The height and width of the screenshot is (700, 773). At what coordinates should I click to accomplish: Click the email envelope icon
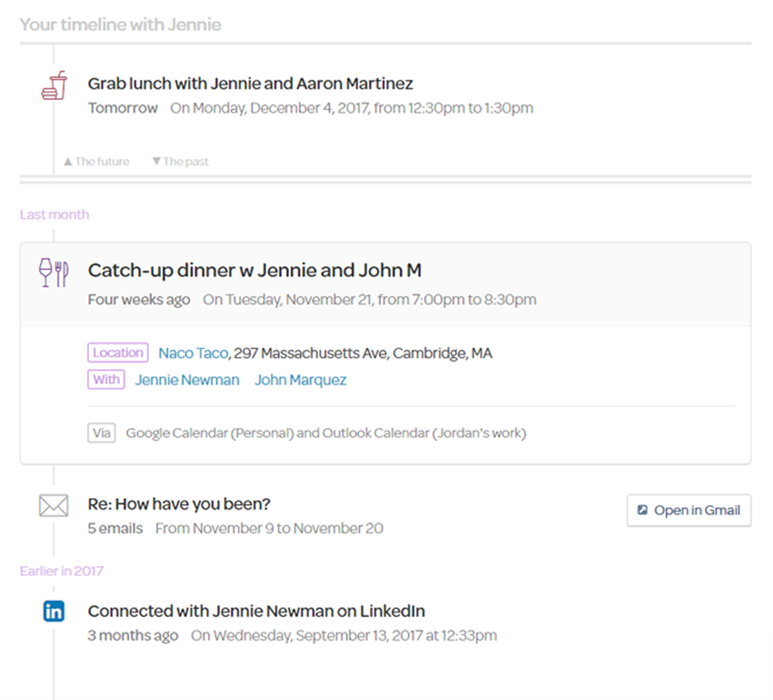pos(54,506)
